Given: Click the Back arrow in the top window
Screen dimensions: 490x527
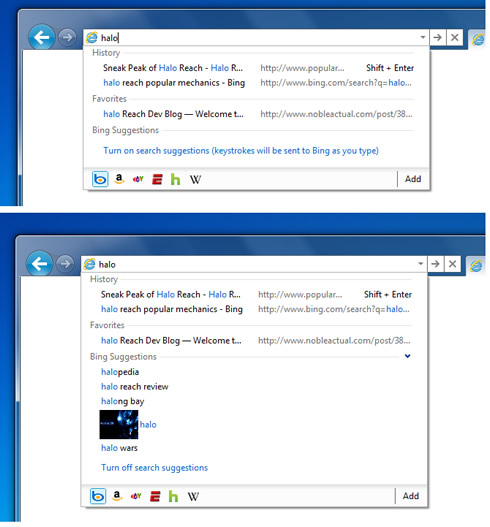Looking at the screenshot, I should (x=41, y=37).
